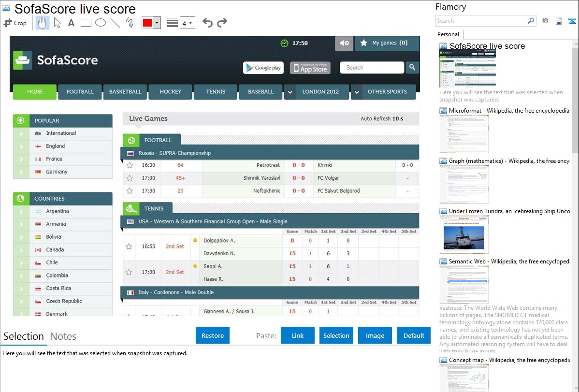Click the SofaScore search magnifier button
This screenshot has height=392, width=579.
point(412,68)
